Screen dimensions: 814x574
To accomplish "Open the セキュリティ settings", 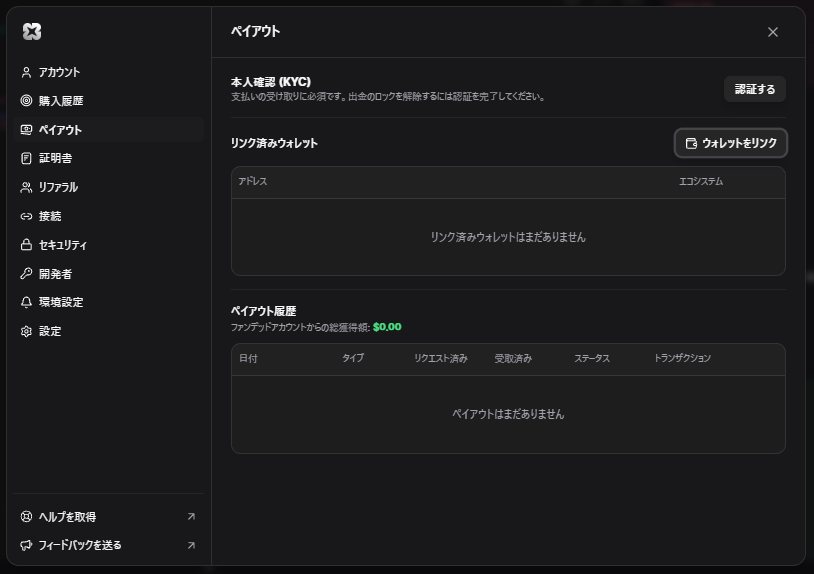I will click(x=108, y=245).
